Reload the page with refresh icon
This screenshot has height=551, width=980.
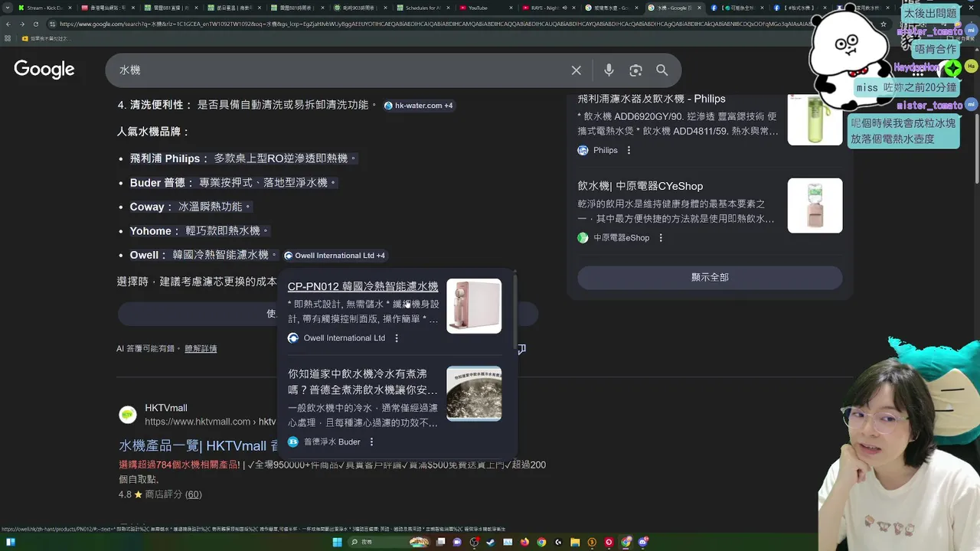[x=35, y=24]
